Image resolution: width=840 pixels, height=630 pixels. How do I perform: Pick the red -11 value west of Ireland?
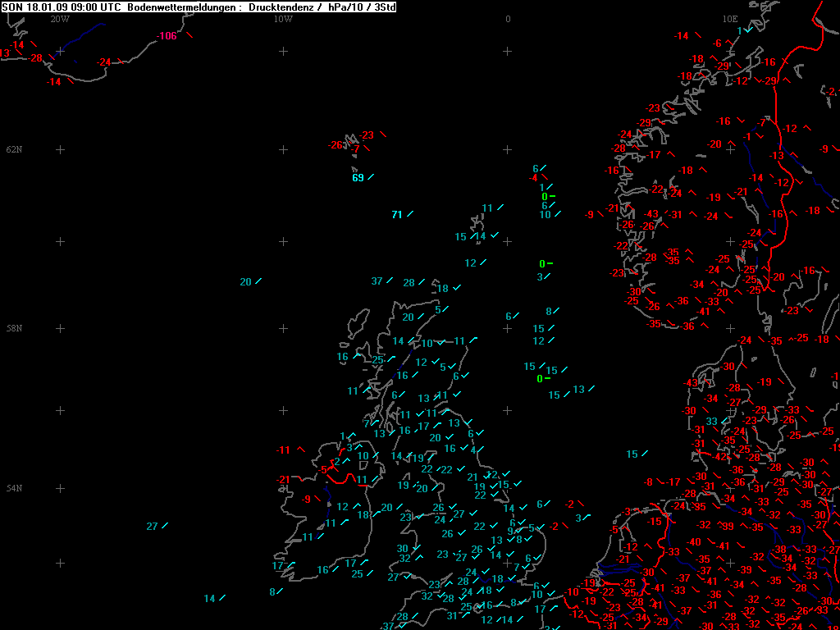(283, 450)
